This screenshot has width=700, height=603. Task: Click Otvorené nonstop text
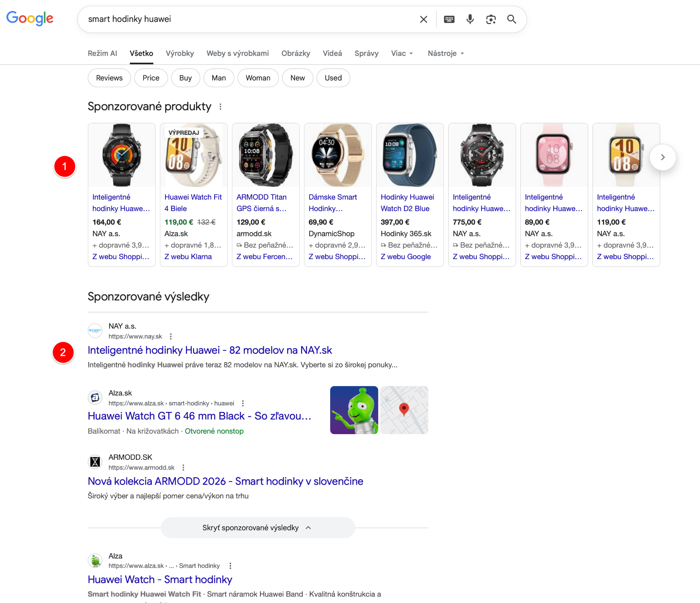click(214, 431)
